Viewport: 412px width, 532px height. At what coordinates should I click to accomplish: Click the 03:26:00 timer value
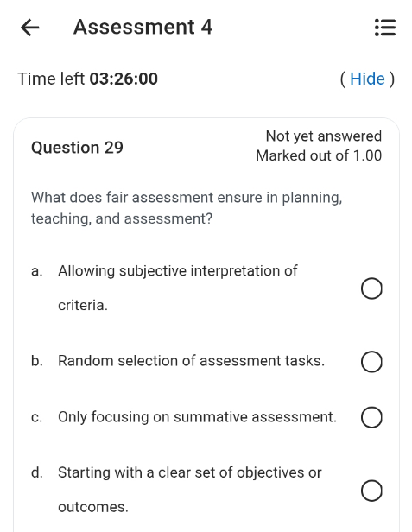(124, 79)
